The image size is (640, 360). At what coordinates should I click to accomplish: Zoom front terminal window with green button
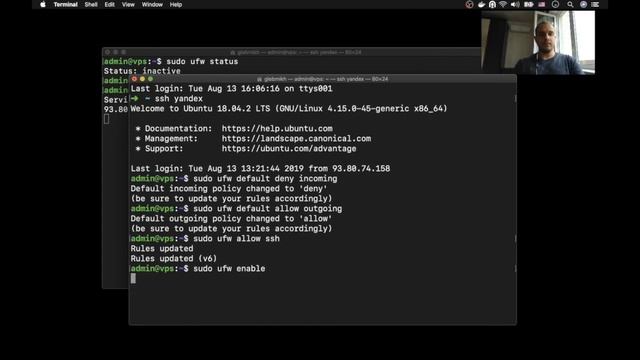(150, 79)
